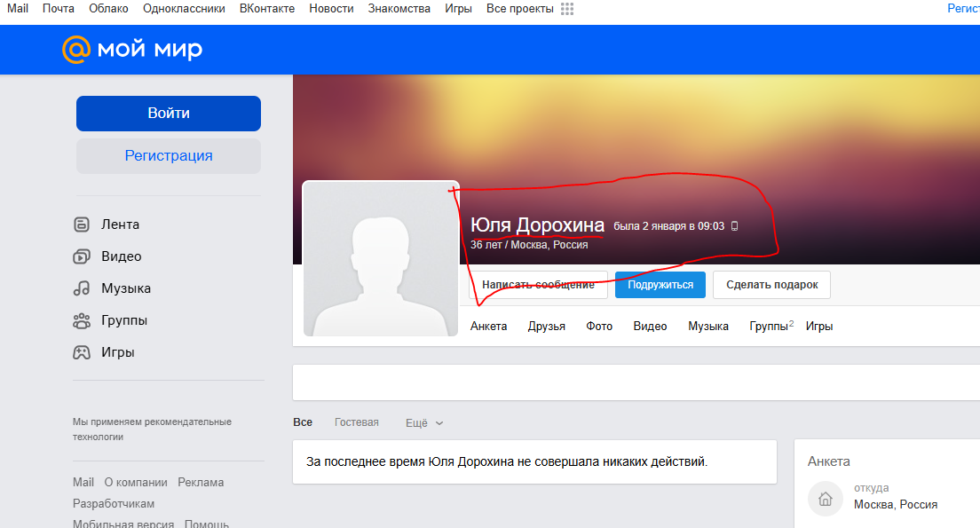Click the Игры gamepad icon

click(82, 352)
